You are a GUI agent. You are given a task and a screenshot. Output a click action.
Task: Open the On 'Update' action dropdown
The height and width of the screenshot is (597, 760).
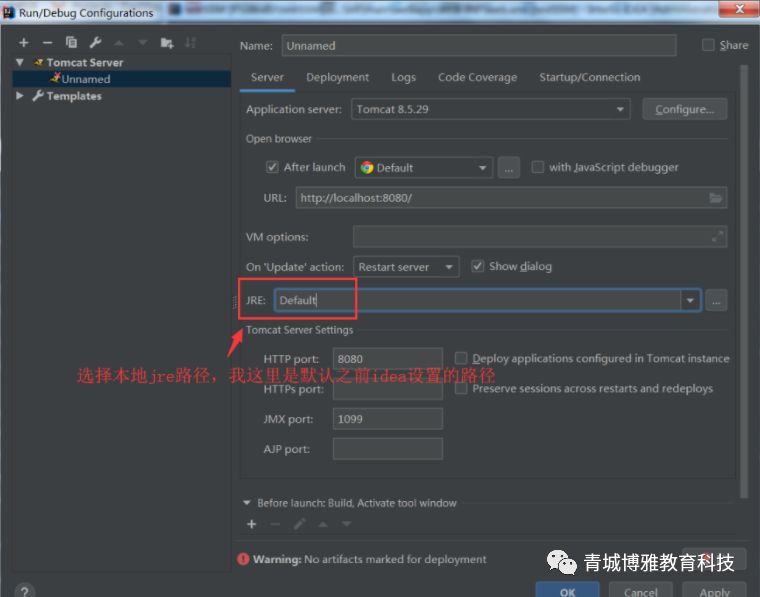pyautogui.click(x=406, y=267)
